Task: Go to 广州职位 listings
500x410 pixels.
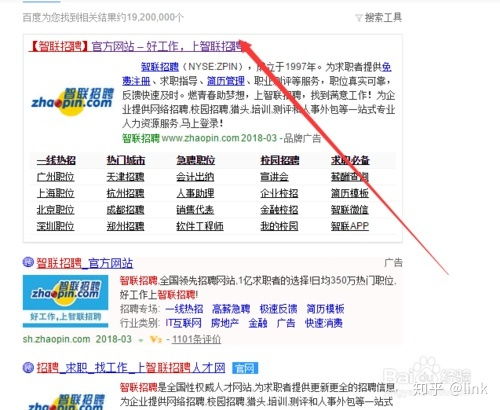Action: (55, 177)
